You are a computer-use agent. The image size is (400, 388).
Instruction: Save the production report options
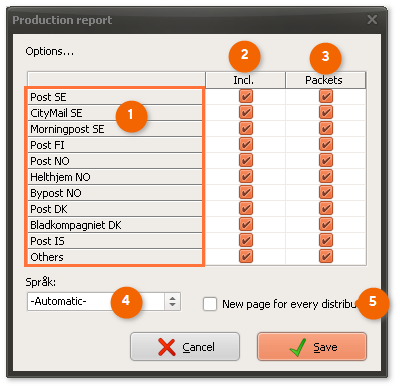tap(312, 347)
